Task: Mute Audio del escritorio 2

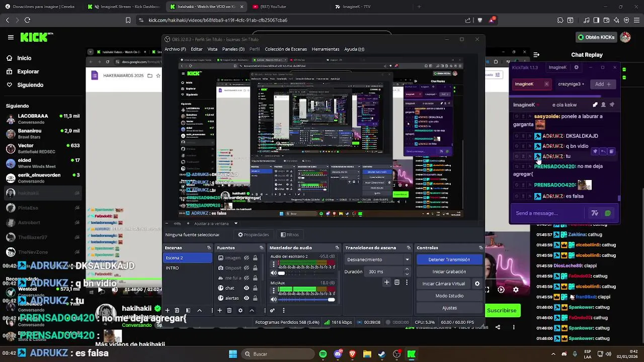Action: (274, 273)
